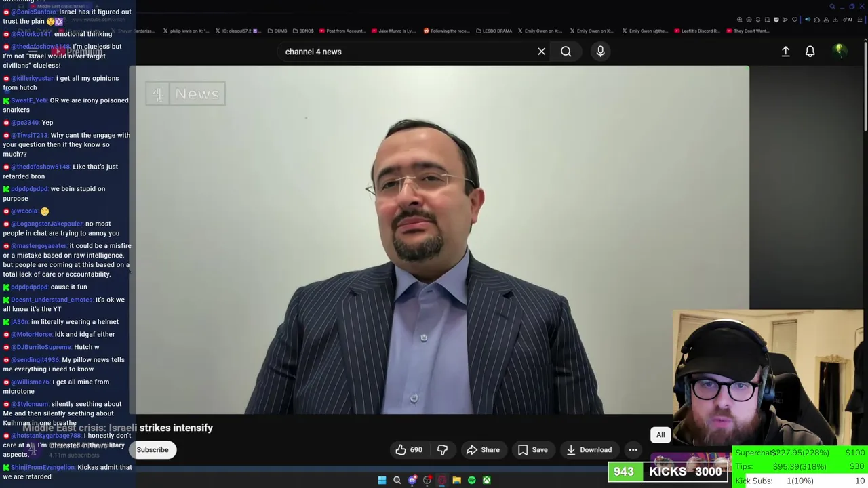Open the 'Following the rece...' bookmark
The width and height of the screenshot is (868, 488).
pyautogui.click(x=446, y=30)
